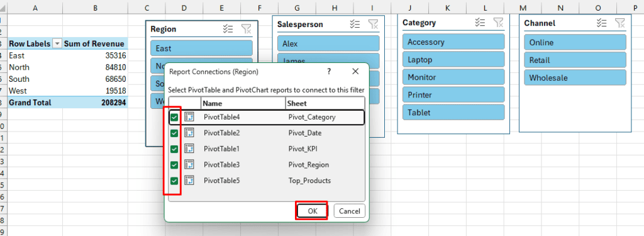Click the PivotTable4 row's table icon
The image size is (644, 236).
coord(189,117)
